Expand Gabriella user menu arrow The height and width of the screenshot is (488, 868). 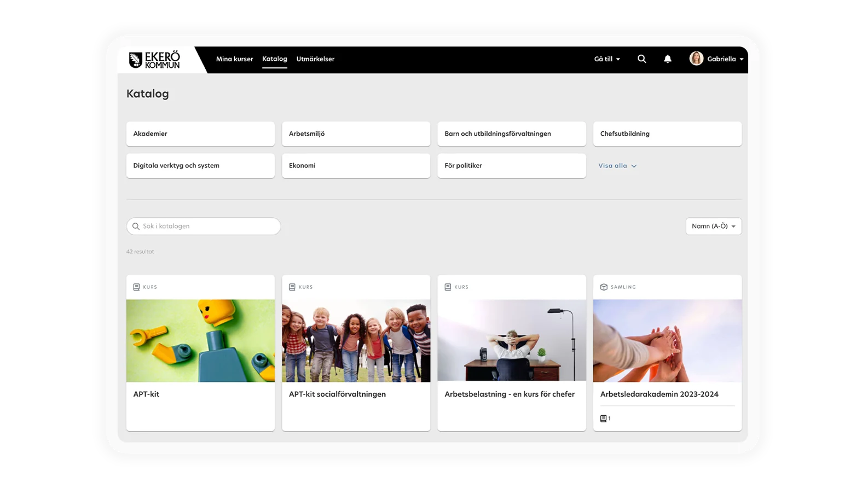[x=742, y=59]
